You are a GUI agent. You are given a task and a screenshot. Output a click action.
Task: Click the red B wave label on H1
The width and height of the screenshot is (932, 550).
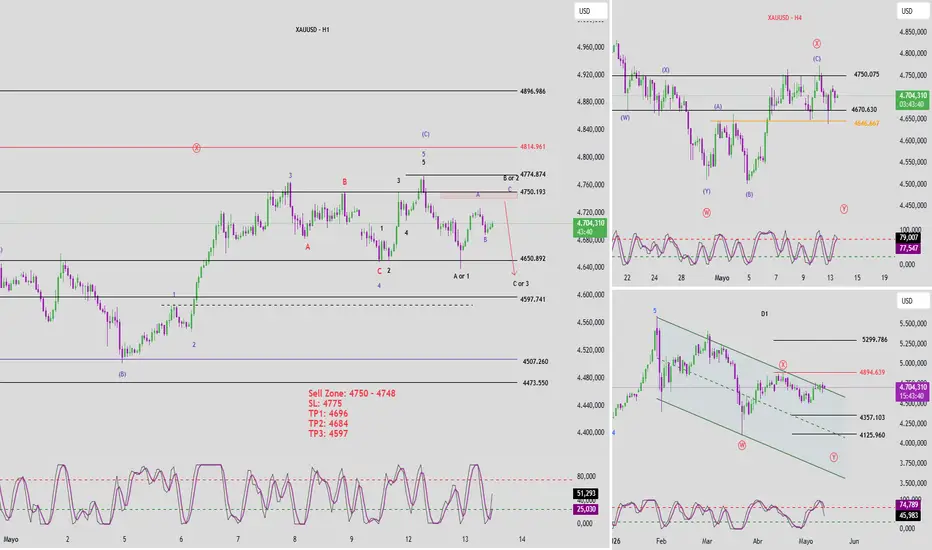(344, 182)
